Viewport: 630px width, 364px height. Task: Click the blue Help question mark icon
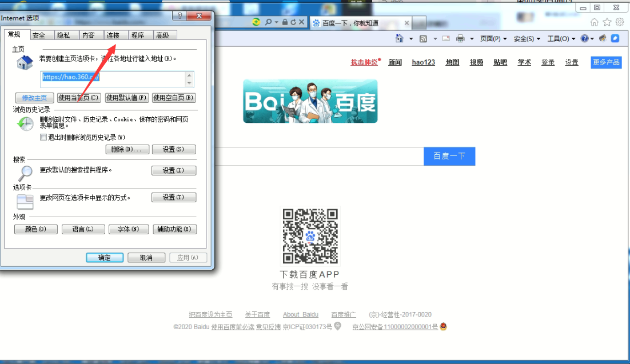[585, 38]
